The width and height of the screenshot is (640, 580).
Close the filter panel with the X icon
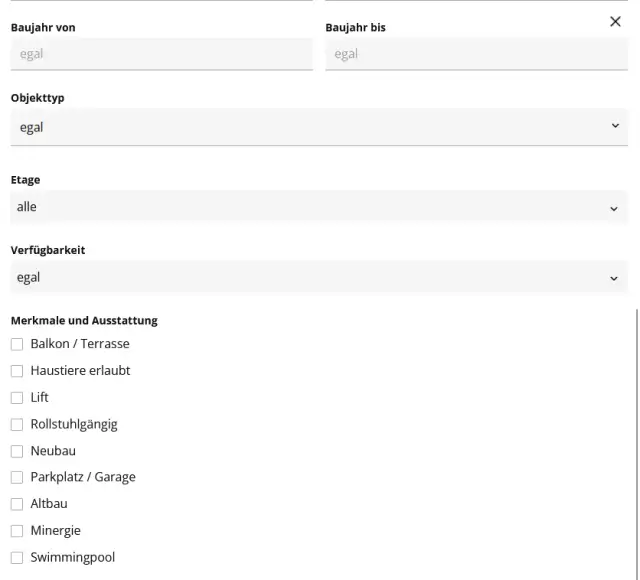click(x=615, y=22)
